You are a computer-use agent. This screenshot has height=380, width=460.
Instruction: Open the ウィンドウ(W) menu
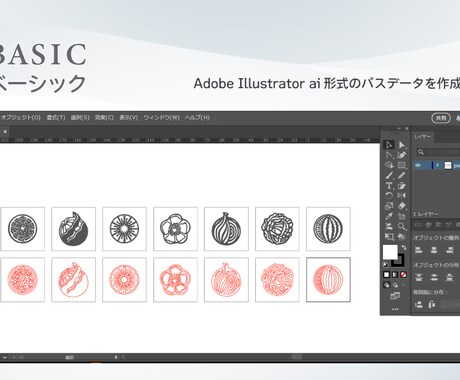(x=162, y=117)
